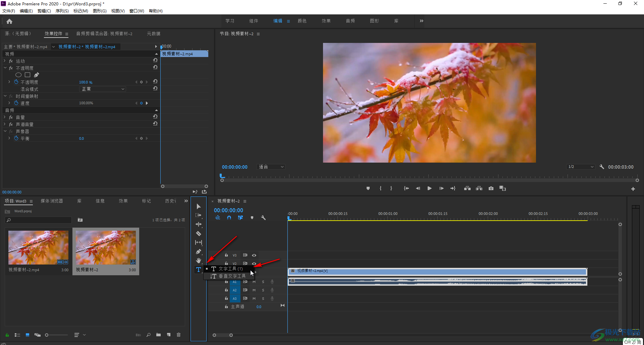Select the Slip tool
This screenshot has width=644, height=345.
pyautogui.click(x=199, y=242)
